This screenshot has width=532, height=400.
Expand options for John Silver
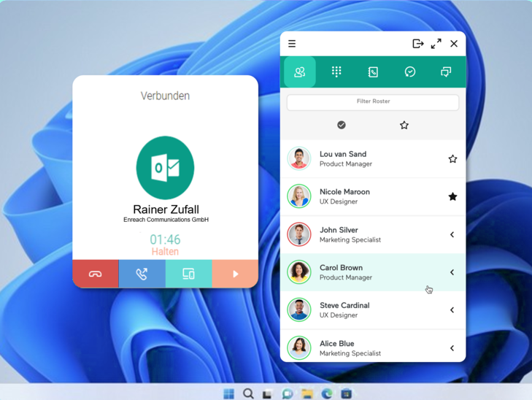coord(452,234)
